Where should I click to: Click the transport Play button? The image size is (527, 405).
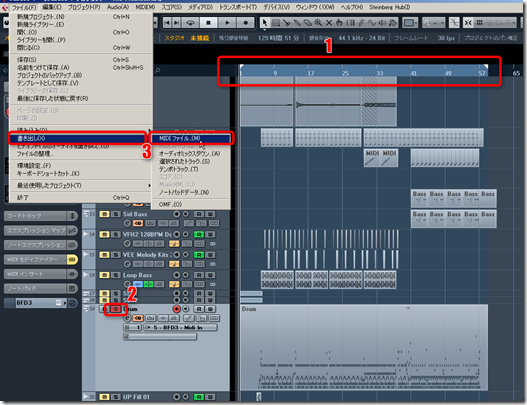(x=227, y=23)
